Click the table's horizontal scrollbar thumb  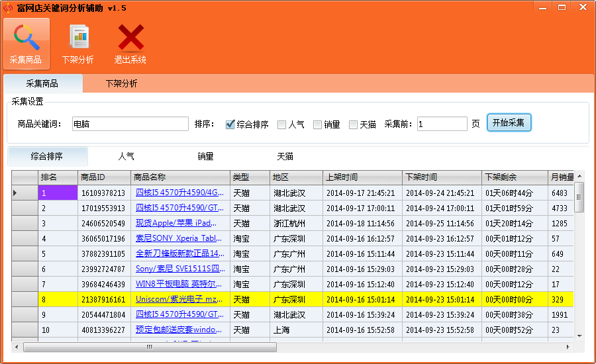coord(150,347)
